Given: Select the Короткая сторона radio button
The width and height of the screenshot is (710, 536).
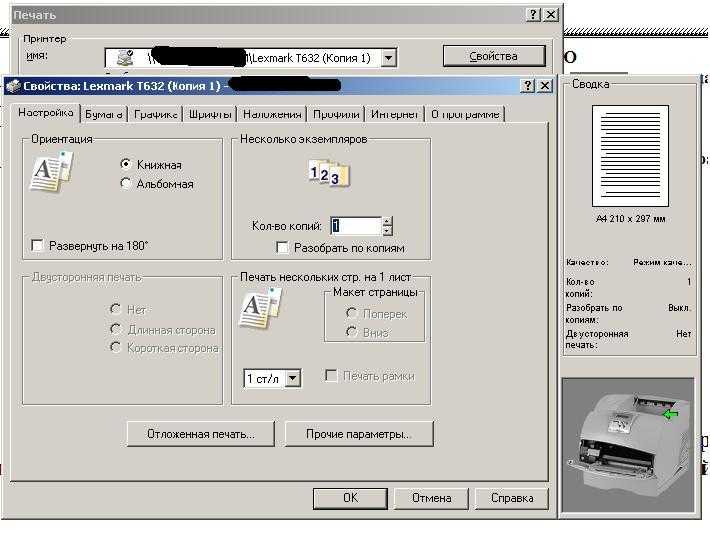Looking at the screenshot, I should pyautogui.click(x=116, y=347).
